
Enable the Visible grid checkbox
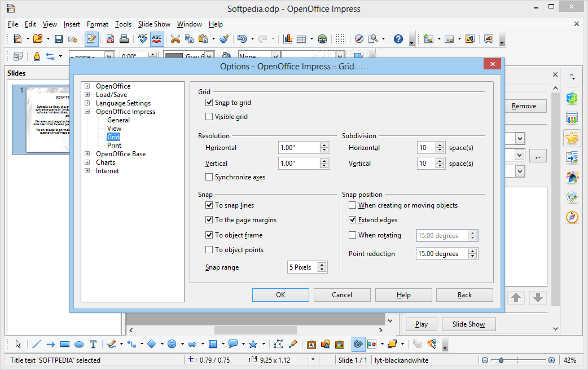coord(209,117)
